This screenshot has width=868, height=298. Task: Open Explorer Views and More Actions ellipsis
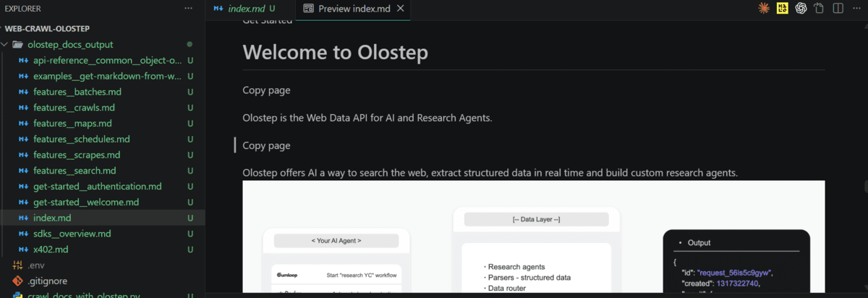tap(189, 9)
